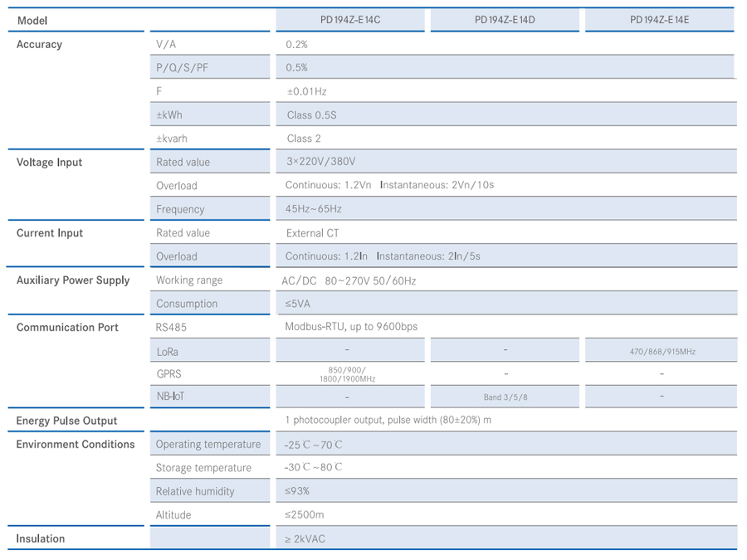747x560 pixels.
Task: Select the AC/DC 80~270V 50/60Hz value
Action: (x=349, y=280)
